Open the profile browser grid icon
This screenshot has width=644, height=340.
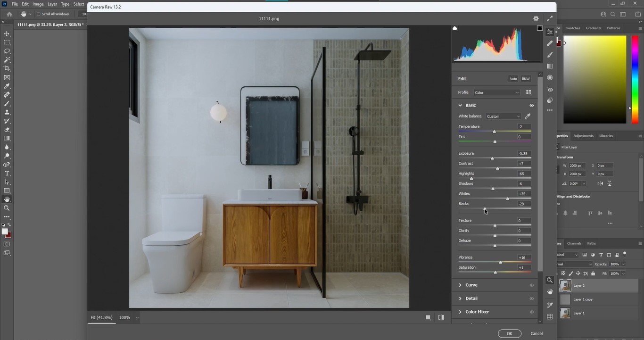pyautogui.click(x=528, y=92)
